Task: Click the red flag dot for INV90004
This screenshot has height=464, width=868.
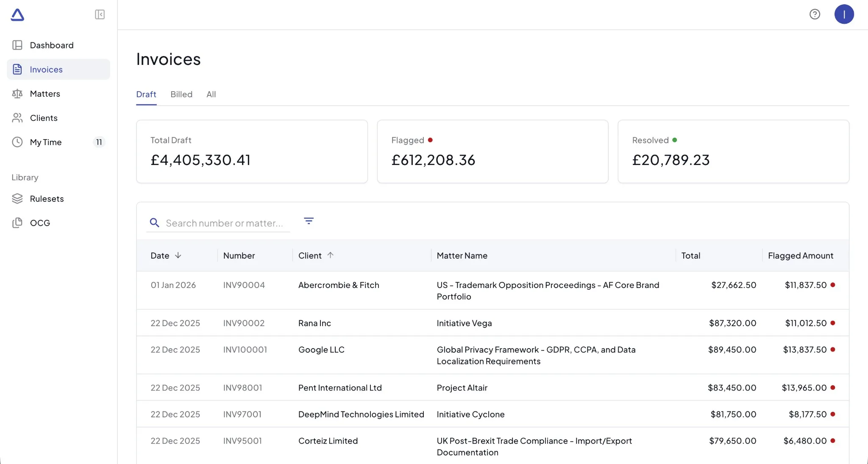Action: coord(833,285)
